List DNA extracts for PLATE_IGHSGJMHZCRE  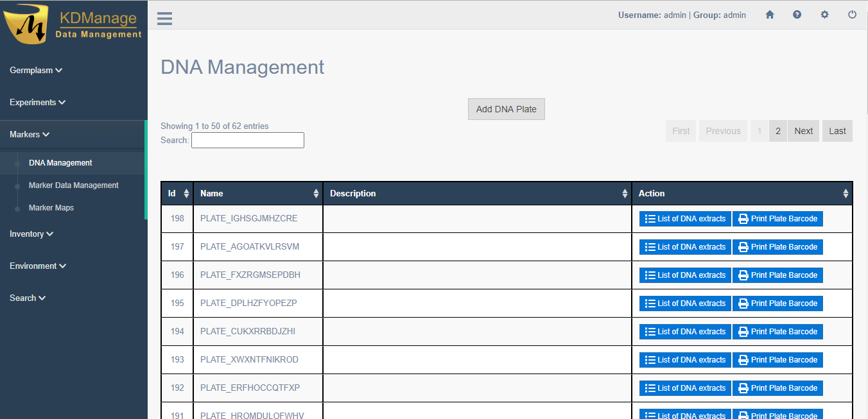click(x=685, y=219)
